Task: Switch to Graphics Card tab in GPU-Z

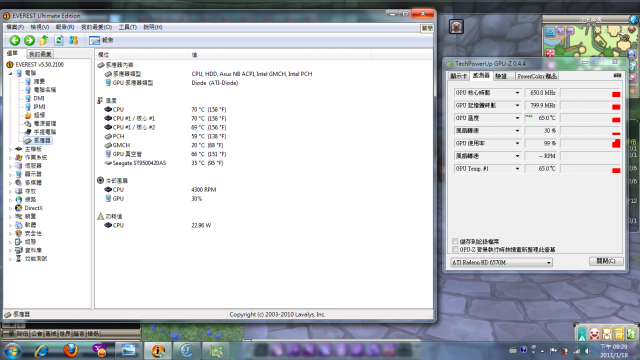Action: click(458, 76)
